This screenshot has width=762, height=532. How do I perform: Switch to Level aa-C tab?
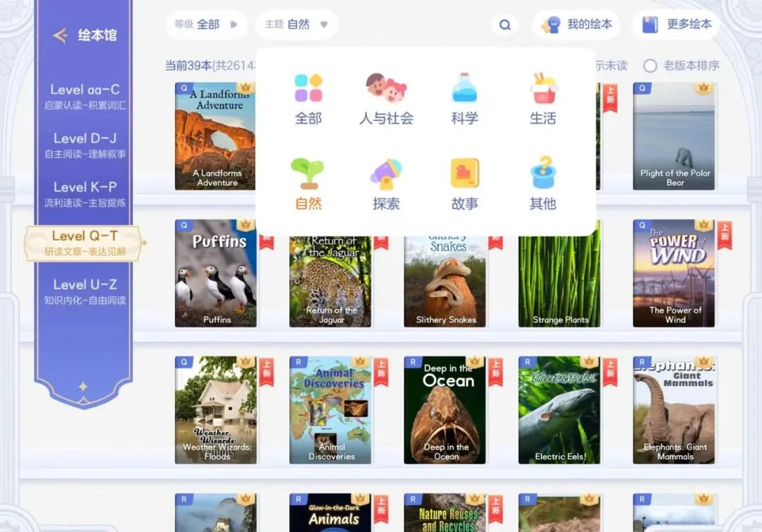[85, 97]
